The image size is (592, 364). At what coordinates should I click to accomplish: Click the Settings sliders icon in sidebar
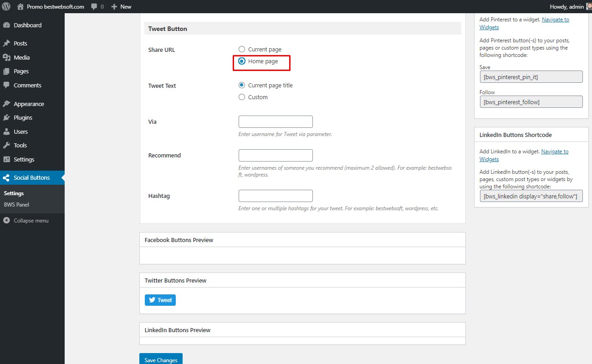click(6, 159)
